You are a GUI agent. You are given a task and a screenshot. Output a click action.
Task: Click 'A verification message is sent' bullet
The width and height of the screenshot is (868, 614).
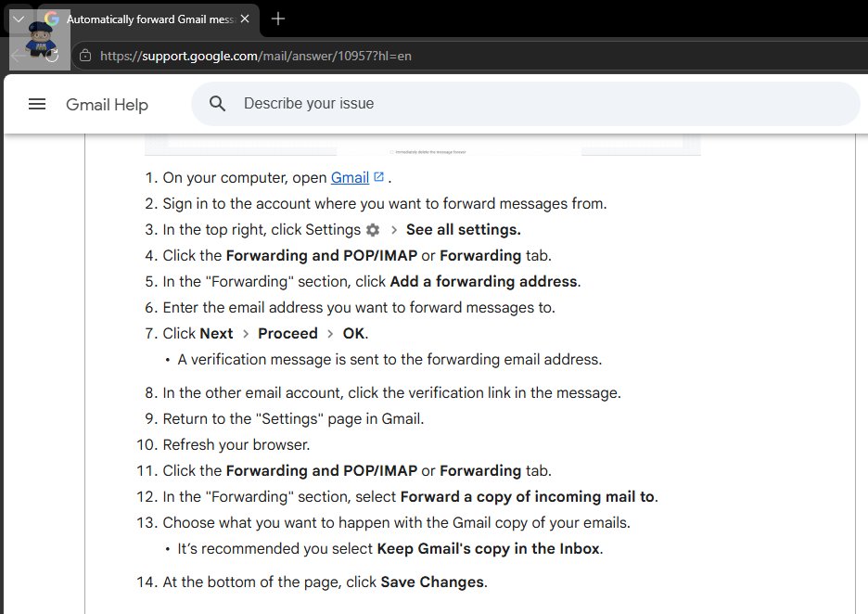pos(389,360)
